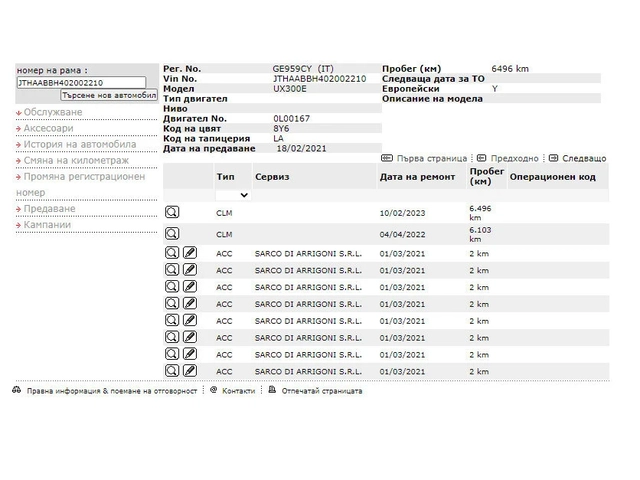This screenshot has width=640, height=480.
Task: Click the @ icon beside Контакти
Action: pyautogui.click(x=213, y=390)
